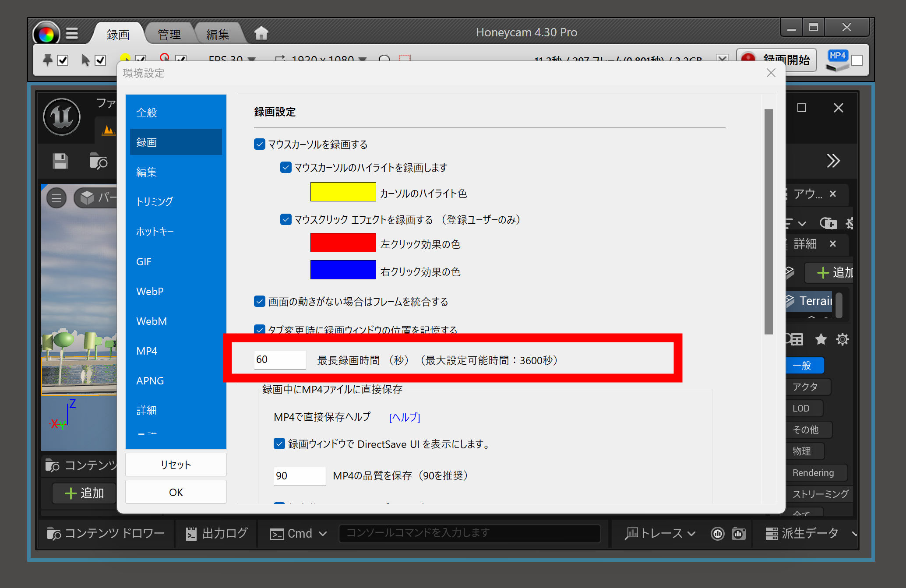Toggle マウスクリック エフェクトを録画する checkbox
Viewport: 906px width, 588px height.
tap(286, 219)
